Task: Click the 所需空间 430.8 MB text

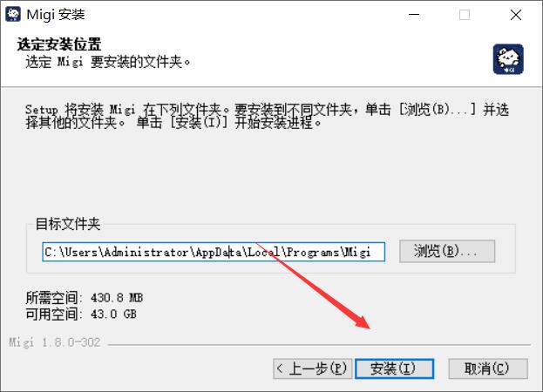Action: 85,298
